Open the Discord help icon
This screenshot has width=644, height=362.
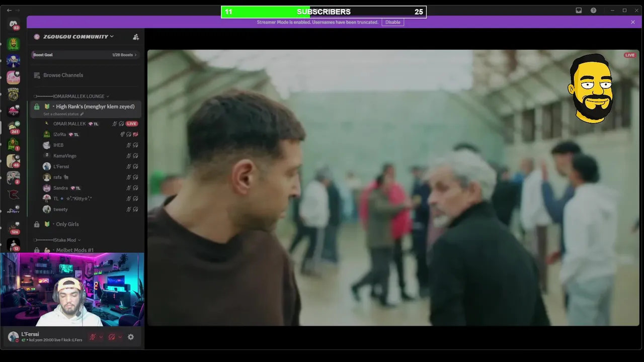[x=593, y=11]
